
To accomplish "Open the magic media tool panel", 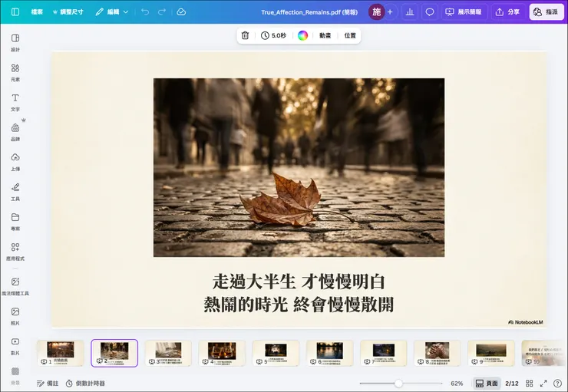I will pos(15,286).
